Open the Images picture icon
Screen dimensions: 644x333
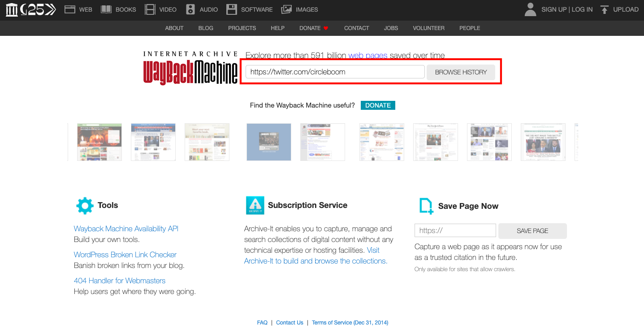[286, 9]
